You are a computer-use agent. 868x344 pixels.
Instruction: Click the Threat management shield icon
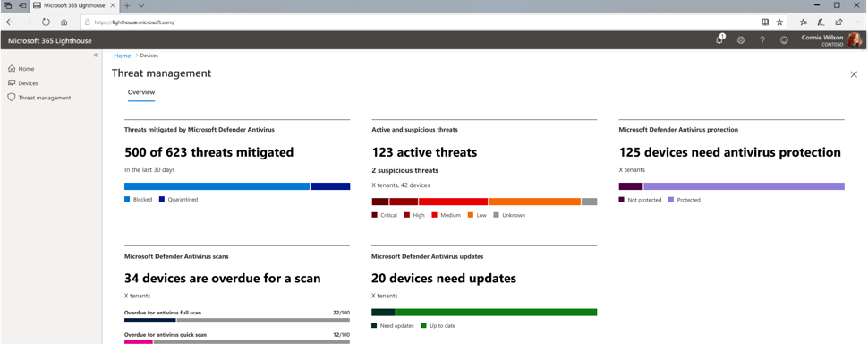click(11, 98)
